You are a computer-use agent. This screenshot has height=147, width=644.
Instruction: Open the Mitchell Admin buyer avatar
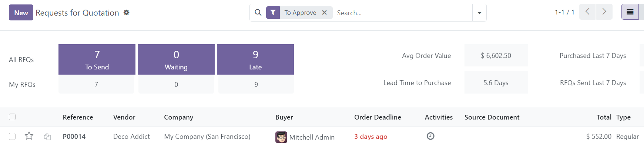281,137
